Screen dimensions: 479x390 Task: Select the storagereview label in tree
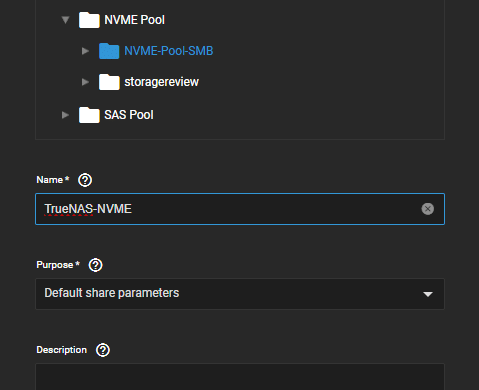(162, 82)
